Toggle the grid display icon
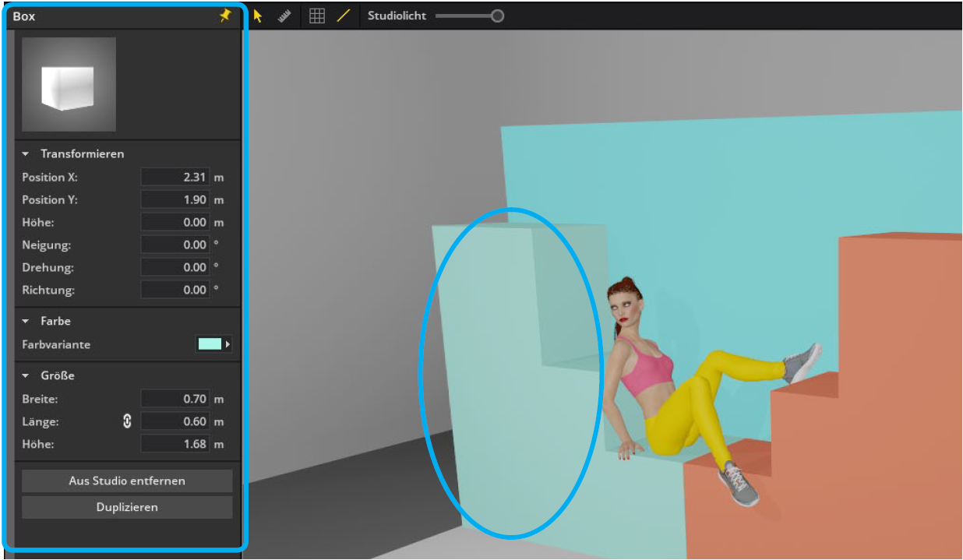Image resolution: width=963 pixels, height=560 pixels. (316, 16)
